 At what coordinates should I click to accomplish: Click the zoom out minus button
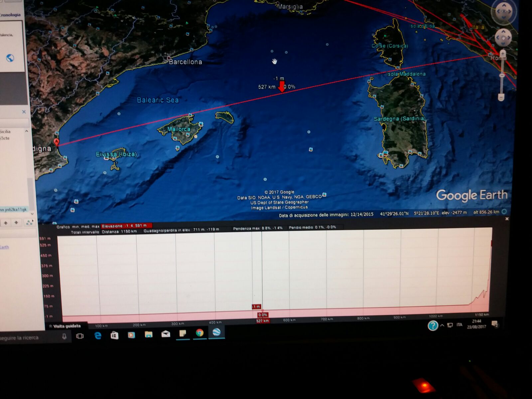501,97
